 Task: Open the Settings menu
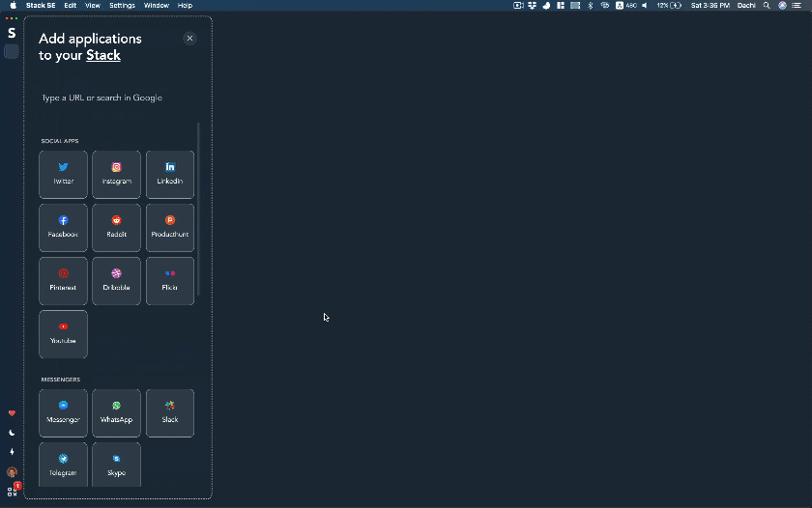pos(122,5)
